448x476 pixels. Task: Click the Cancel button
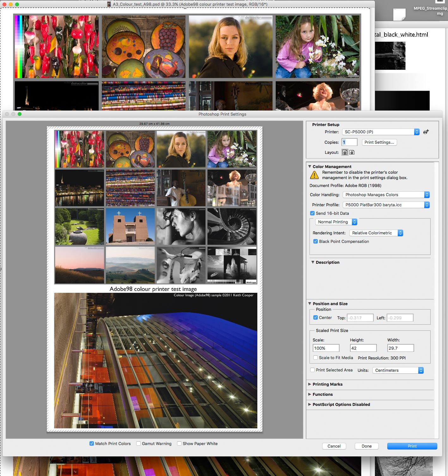(x=334, y=446)
